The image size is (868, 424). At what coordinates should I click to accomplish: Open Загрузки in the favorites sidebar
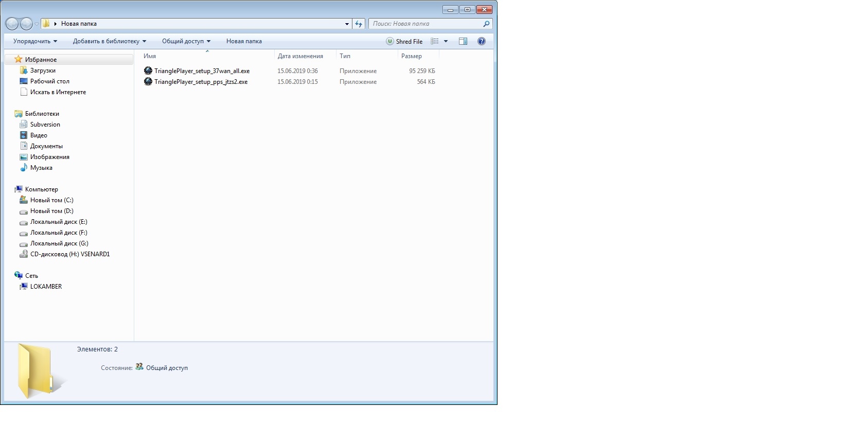point(43,70)
